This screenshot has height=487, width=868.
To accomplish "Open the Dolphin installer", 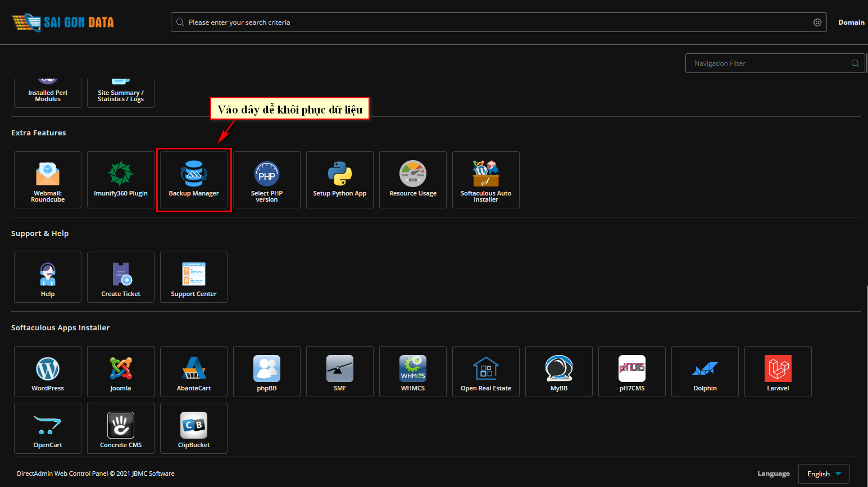I will [705, 371].
